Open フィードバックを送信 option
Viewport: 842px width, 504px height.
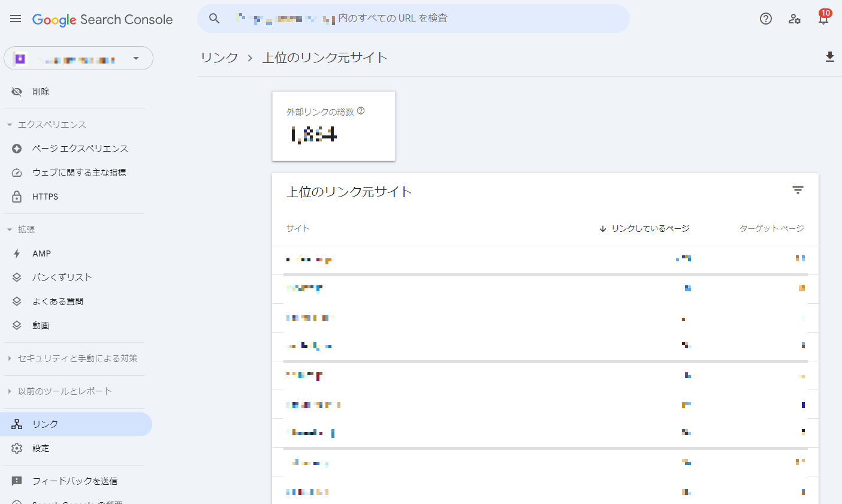click(x=74, y=481)
